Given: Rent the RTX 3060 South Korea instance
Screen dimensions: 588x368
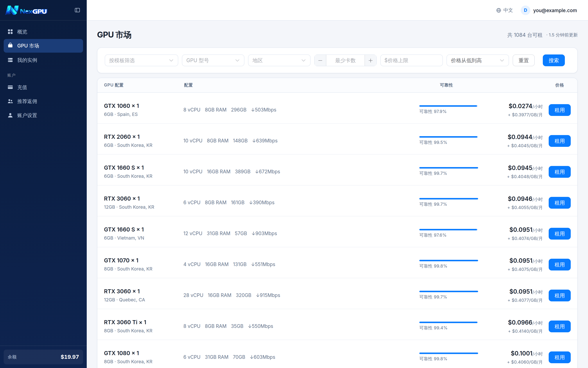Looking at the screenshot, I should pos(560,203).
